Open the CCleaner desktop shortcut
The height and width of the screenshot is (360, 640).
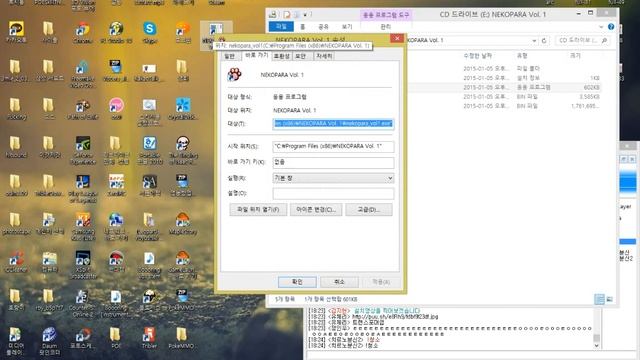(16, 261)
